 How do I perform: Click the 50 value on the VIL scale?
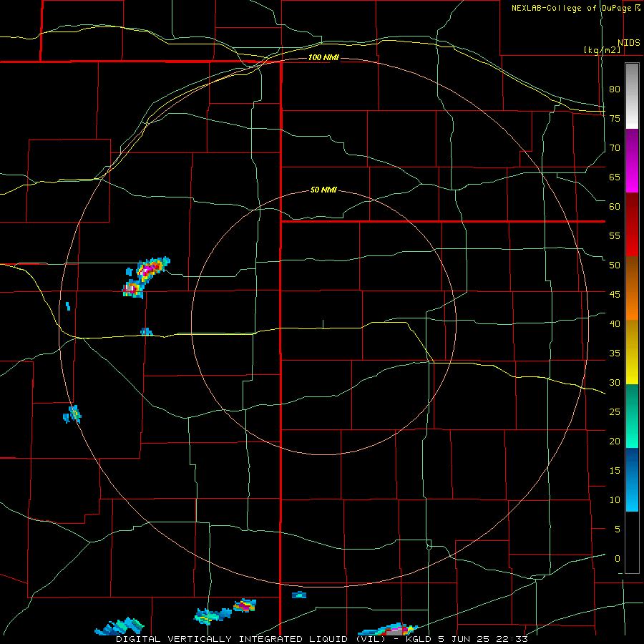click(615, 265)
